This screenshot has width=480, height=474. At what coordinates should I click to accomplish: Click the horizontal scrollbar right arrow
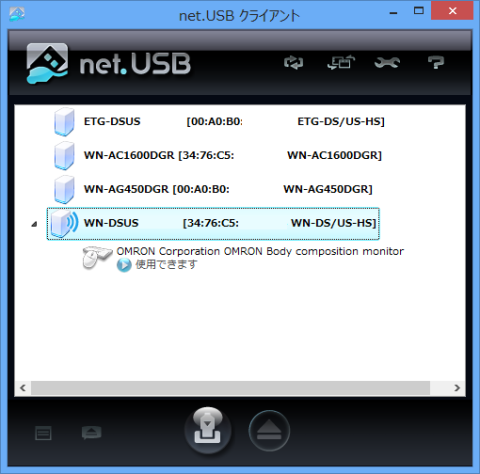tap(457, 388)
